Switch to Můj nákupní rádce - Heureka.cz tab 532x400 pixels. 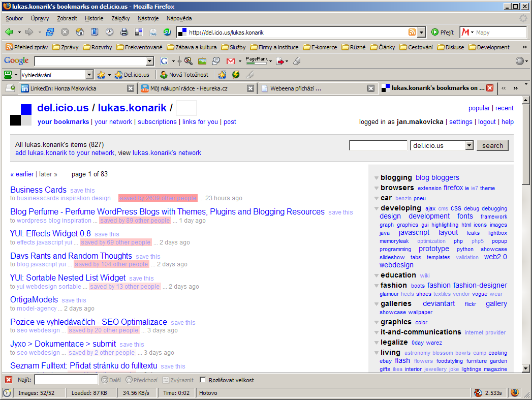click(198, 88)
